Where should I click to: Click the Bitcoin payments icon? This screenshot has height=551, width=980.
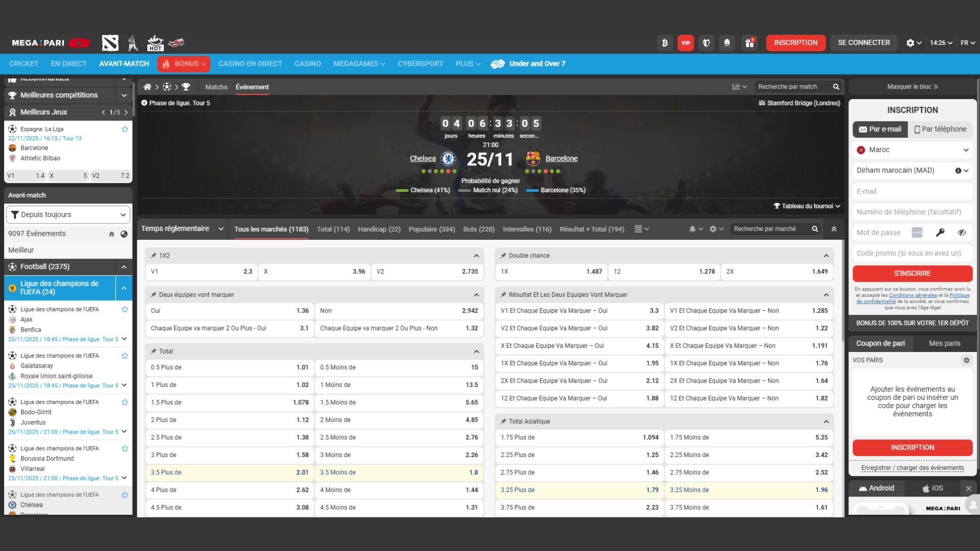pos(665,43)
